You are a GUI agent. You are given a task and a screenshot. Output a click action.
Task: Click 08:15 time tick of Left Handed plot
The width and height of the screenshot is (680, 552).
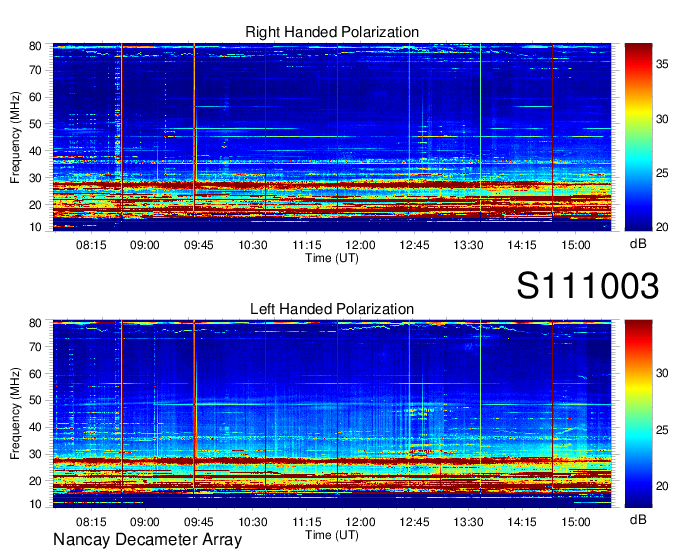[91, 522]
